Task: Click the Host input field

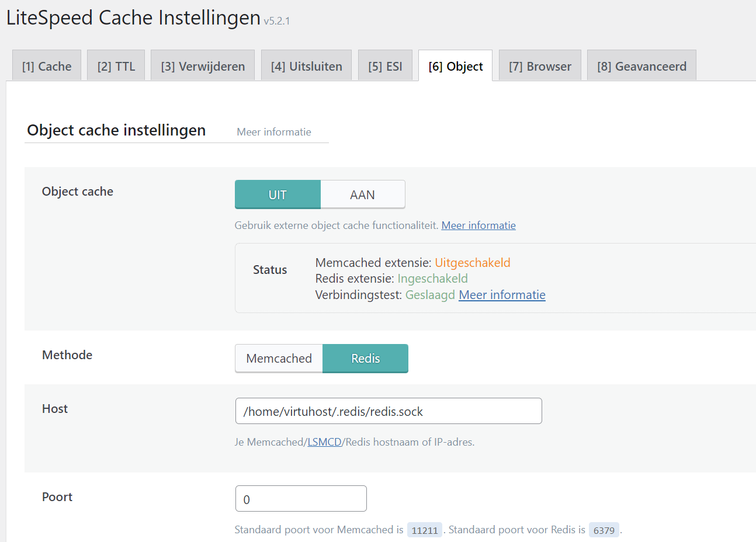Action: tap(389, 411)
